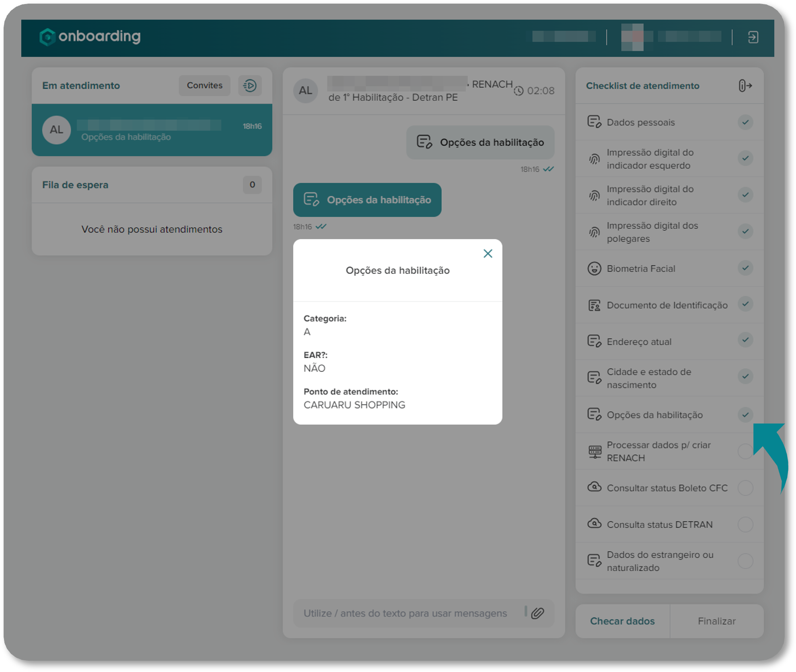Screen dimensions: 796x672
Task: Click the checklist panel collapse arrow icon
Action: (x=745, y=86)
